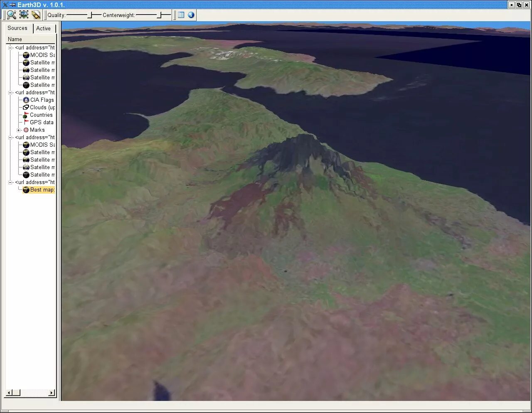
Task: Click the GPS data red flag icon
Action: pyautogui.click(x=26, y=123)
